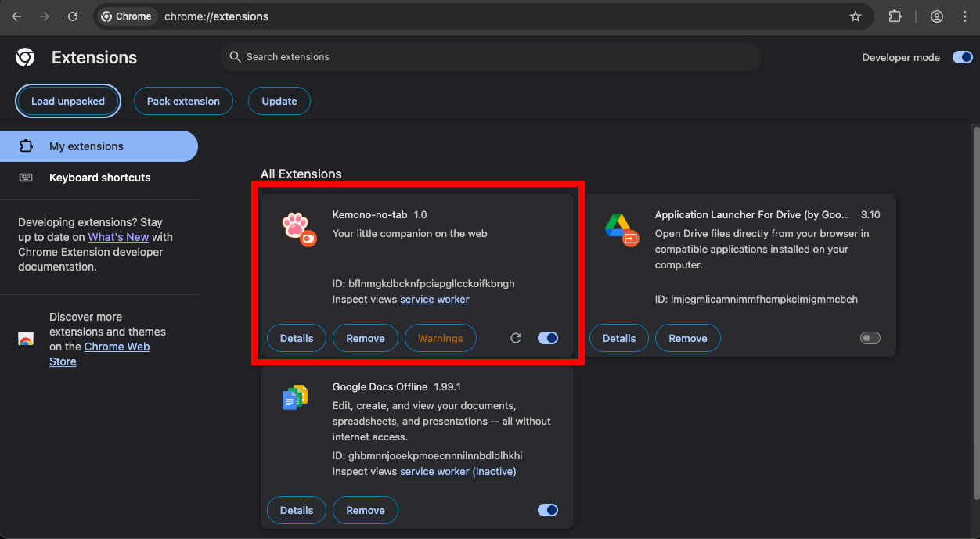
Task: Click the browser reload page icon
Action: 73,16
